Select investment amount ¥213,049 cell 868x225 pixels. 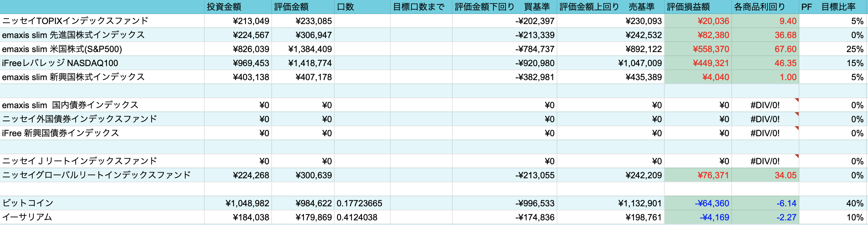click(238, 21)
